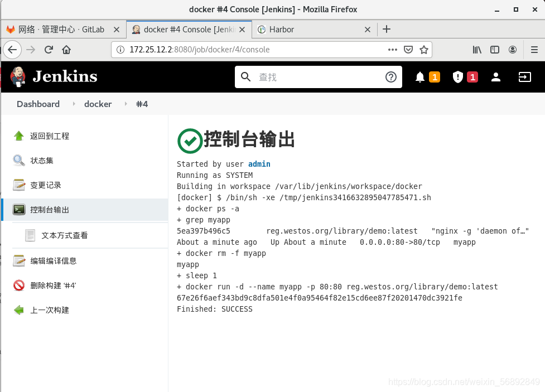Click 删除构建 '#4' link

pyautogui.click(x=53, y=285)
